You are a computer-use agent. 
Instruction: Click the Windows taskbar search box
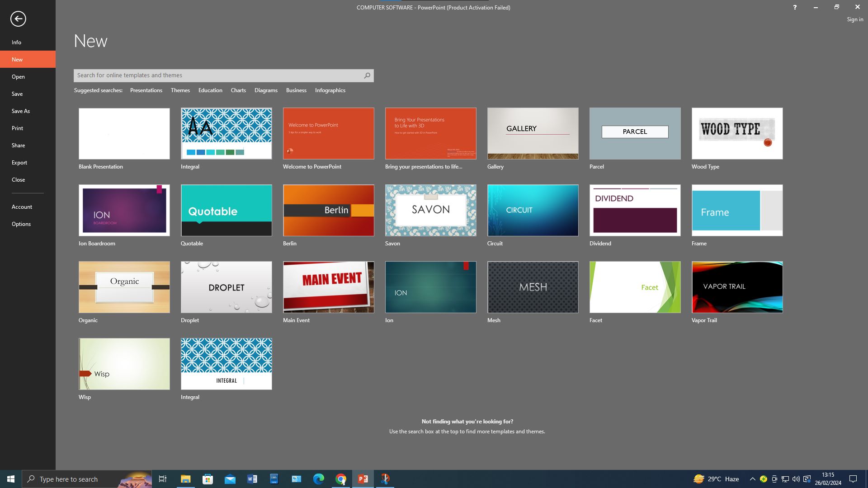[87, 479]
